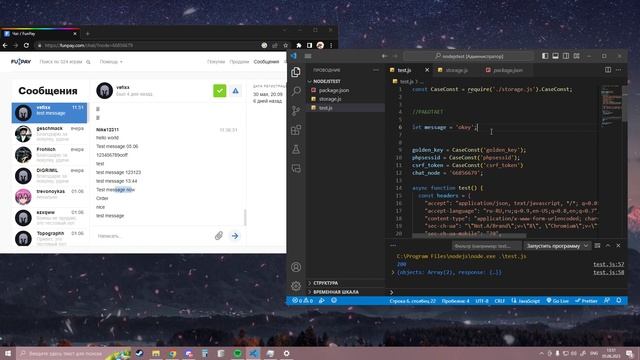Open the Manage gear in VS Code
This screenshot has height=360, width=640.
pos(296,286)
